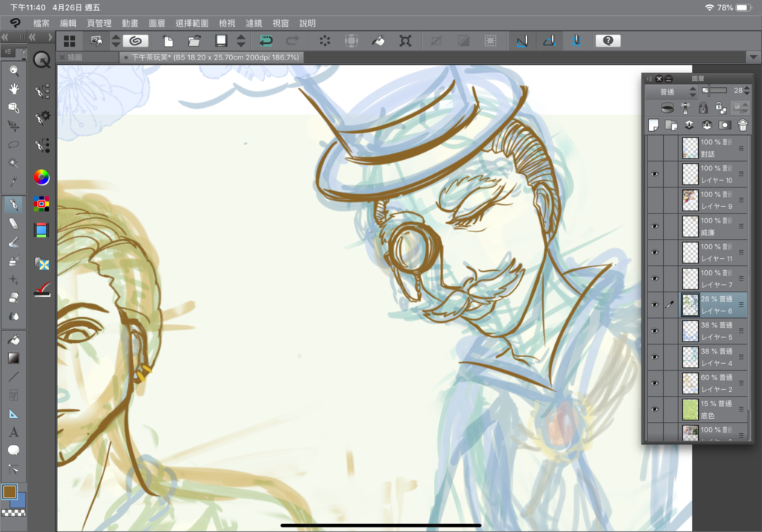Create a new raster layer

(653, 125)
